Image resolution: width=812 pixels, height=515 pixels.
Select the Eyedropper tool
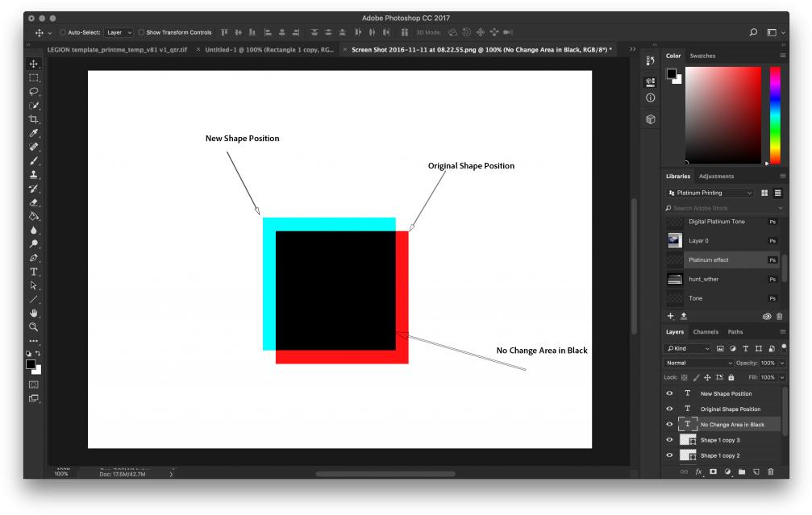click(34, 133)
